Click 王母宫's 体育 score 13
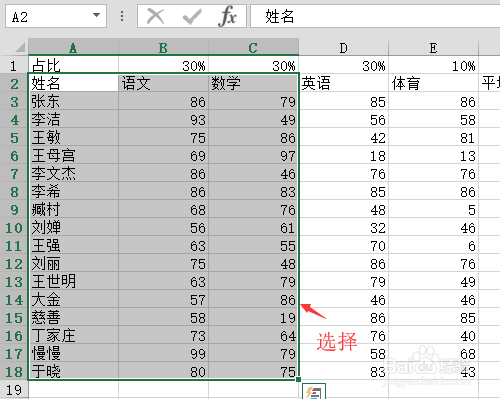500x399 pixels. (x=433, y=155)
